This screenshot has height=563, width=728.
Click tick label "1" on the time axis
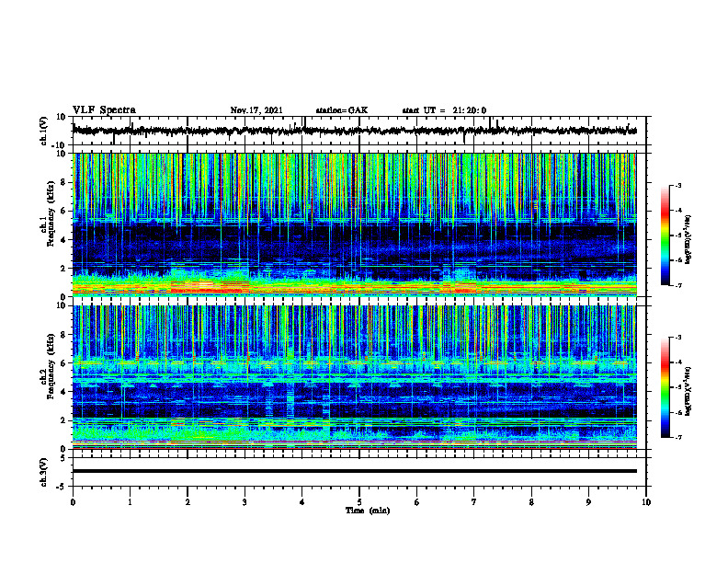coord(130,502)
